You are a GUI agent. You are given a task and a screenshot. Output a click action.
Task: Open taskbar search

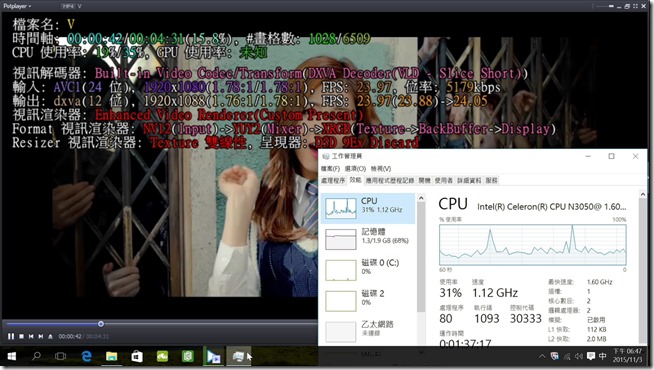37,356
